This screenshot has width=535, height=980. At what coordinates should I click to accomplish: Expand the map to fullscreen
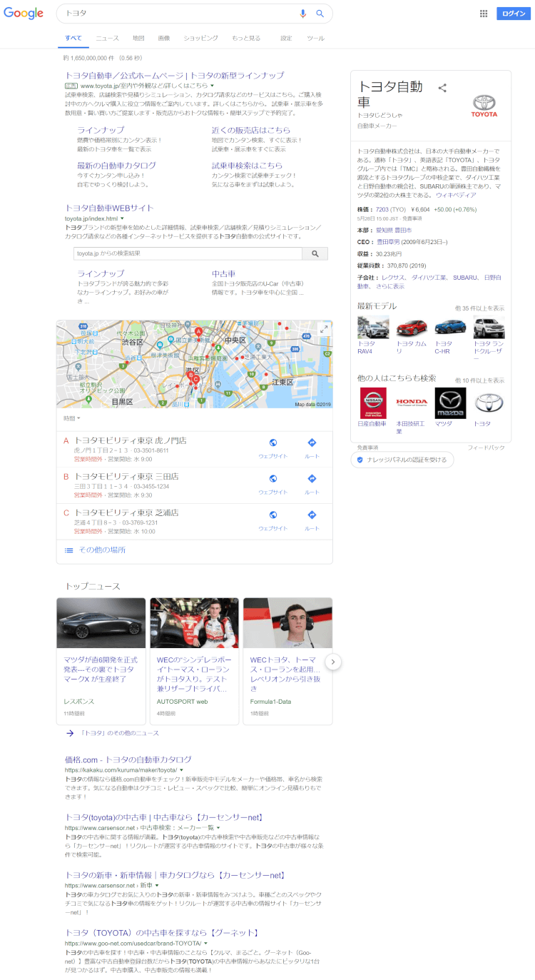tap(324, 329)
